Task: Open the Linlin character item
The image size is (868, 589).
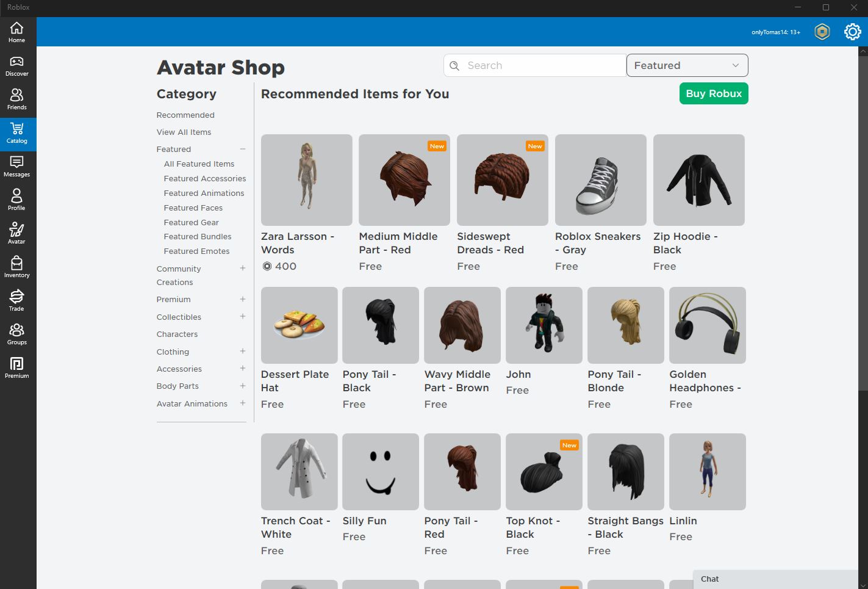Action: click(x=708, y=488)
